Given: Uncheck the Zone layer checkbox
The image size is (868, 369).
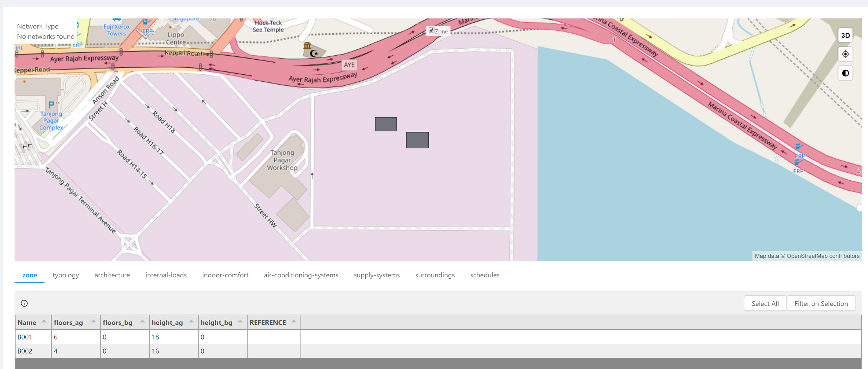Looking at the screenshot, I should pos(431,30).
